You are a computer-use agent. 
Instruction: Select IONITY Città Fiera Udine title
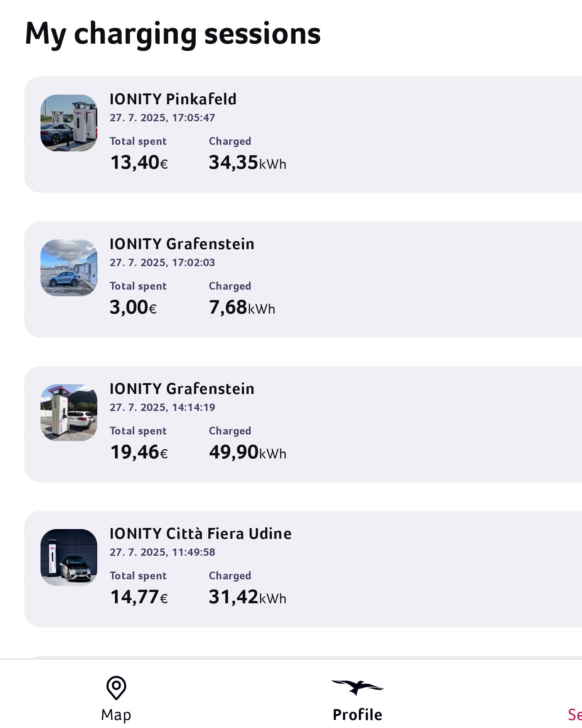pyautogui.click(x=201, y=534)
